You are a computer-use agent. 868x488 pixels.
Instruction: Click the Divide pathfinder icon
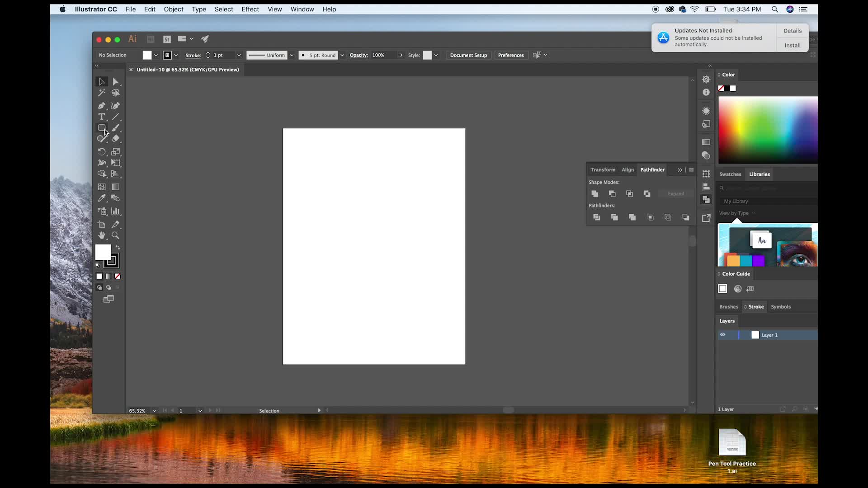pos(597,217)
